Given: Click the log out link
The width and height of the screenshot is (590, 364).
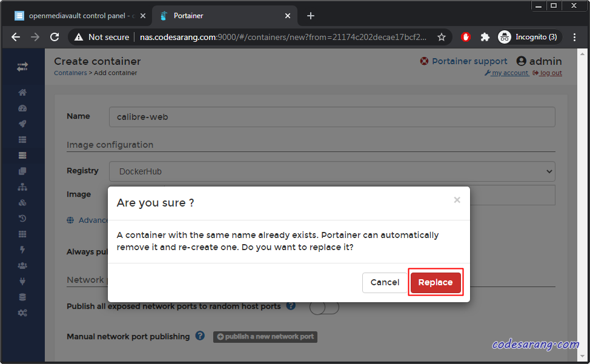Looking at the screenshot, I should (x=548, y=73).
